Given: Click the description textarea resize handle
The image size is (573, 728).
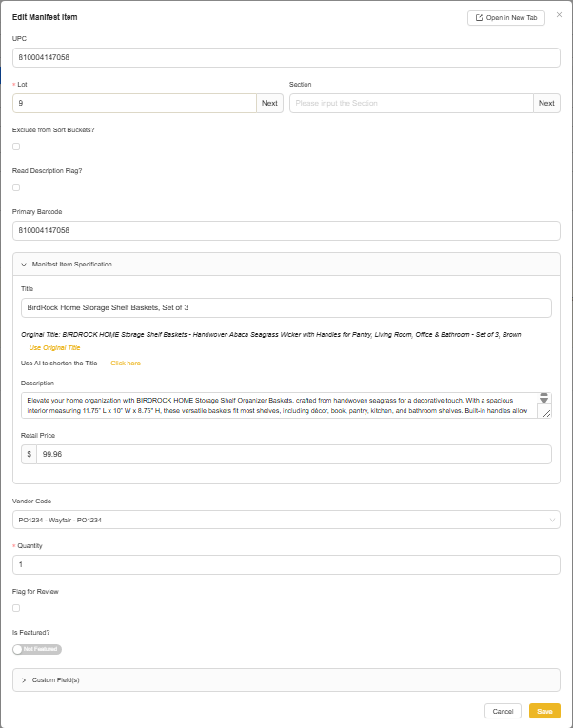Looking at the screenshot, I should 544,413.
